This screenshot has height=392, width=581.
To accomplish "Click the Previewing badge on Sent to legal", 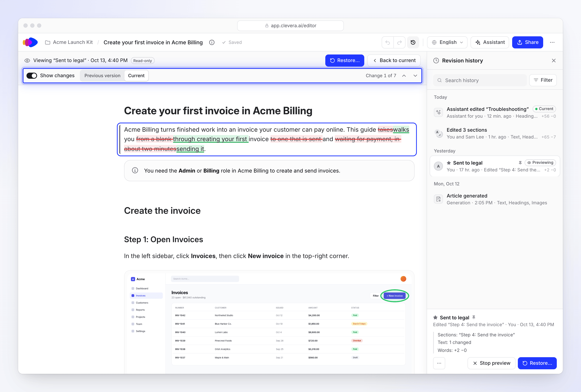I will click(x=540, y=163).
